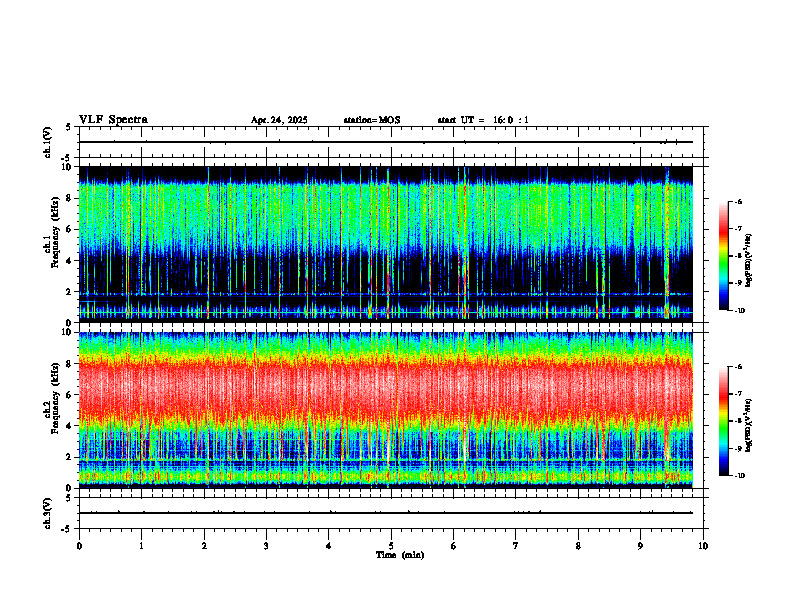The image size is (792, 612).
Task: Select the date text "Apr. 24, 2025"
Action: click(x=279, y=120)
